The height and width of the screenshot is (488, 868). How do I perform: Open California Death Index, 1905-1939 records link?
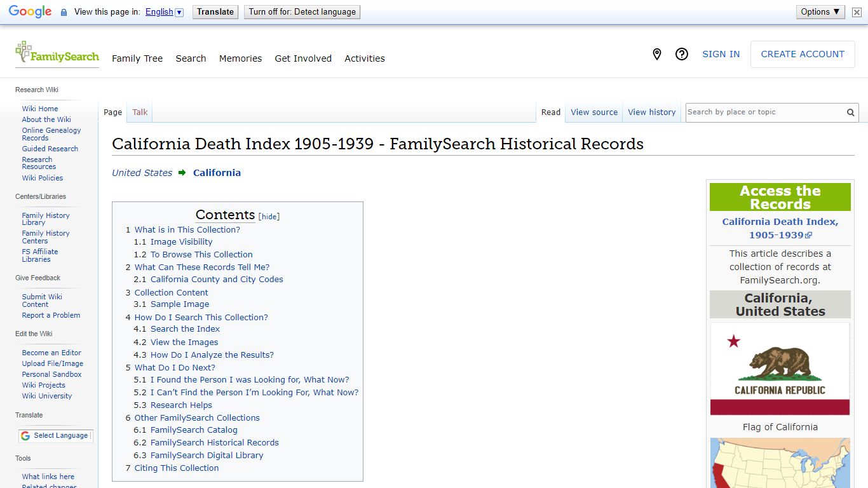[780, 228]
